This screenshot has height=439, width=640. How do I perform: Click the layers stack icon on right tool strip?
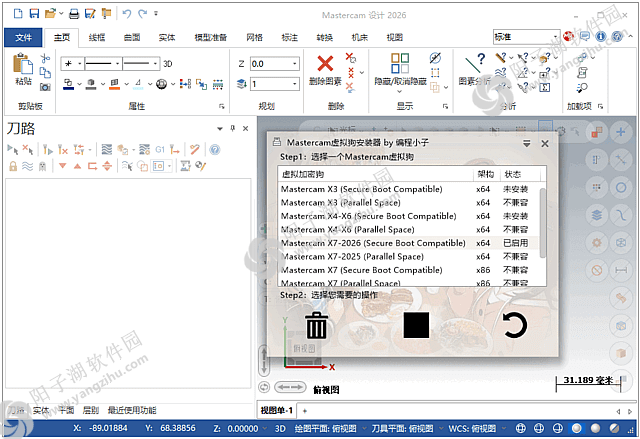point(597,215)
